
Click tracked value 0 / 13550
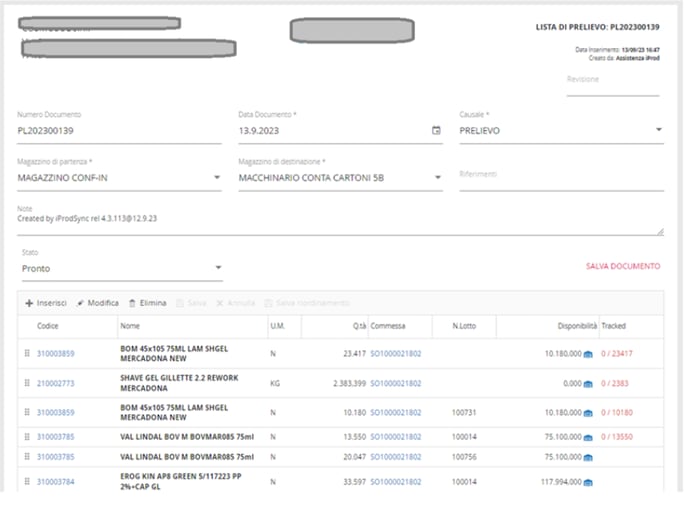(x=616, y=437)
